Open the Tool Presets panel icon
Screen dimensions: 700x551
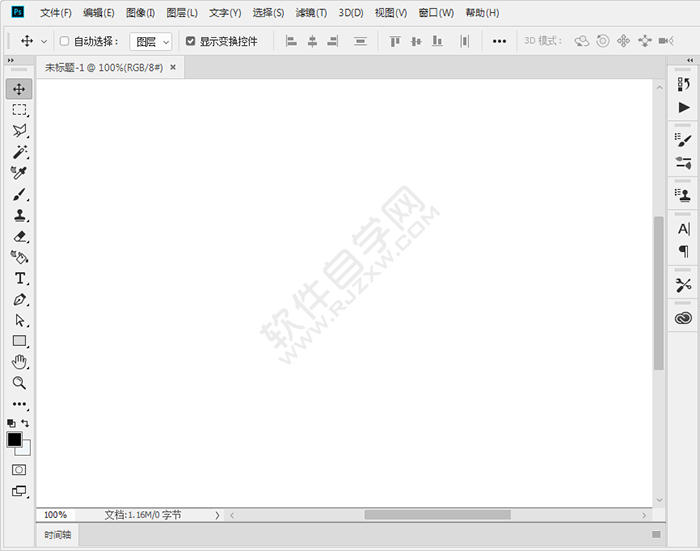pyautogui.click(x=683, y=285)
